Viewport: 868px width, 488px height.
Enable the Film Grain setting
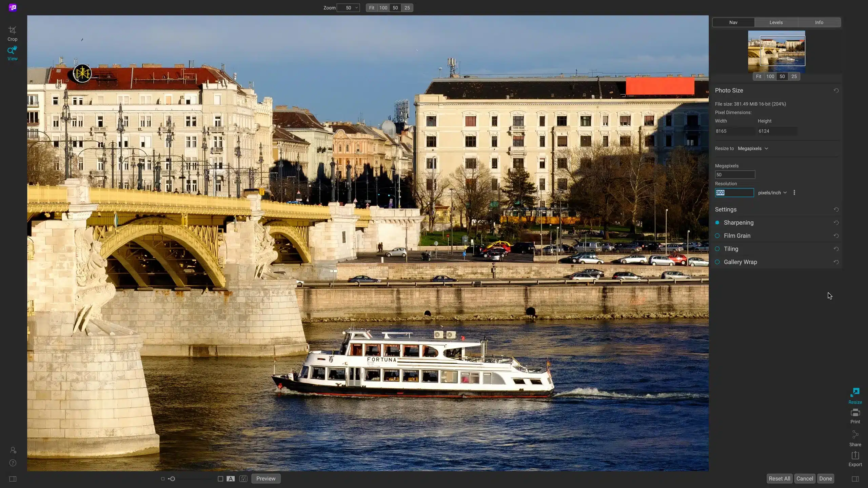(717, 236)
